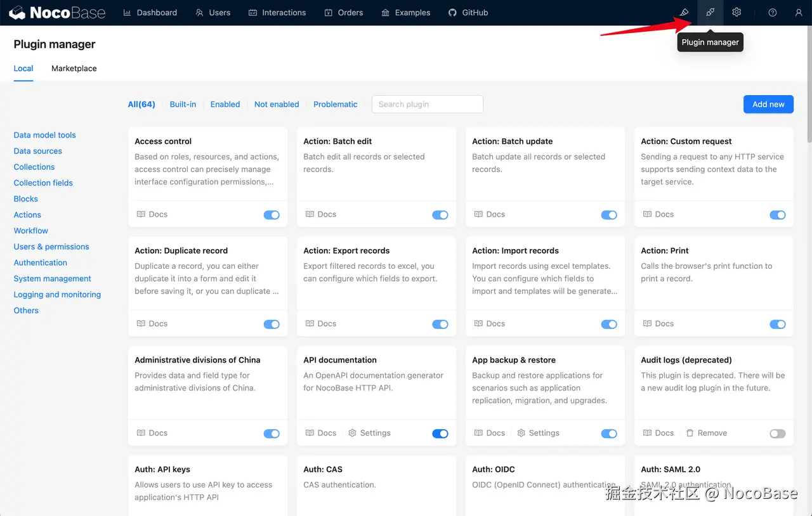The height and width of the screenshot is (516, 812).
Task: Toggle the Action: Export records switch
Action: tap(440, 325)
